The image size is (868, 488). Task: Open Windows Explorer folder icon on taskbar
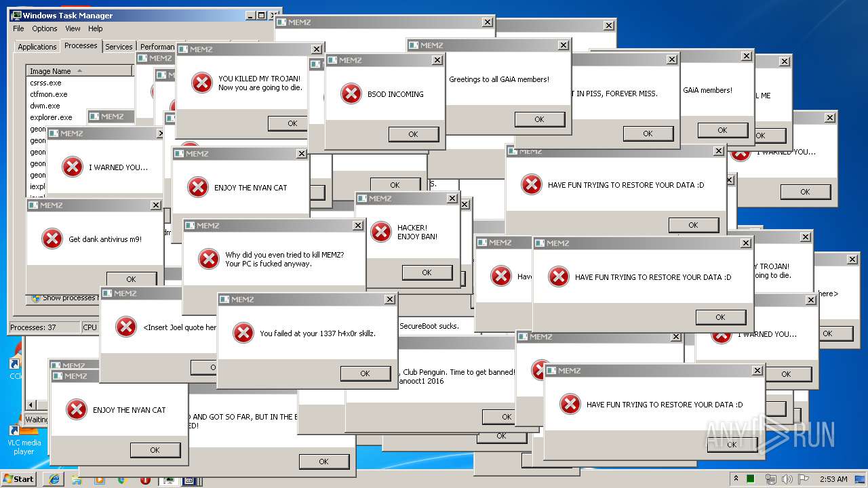[77, 479]
